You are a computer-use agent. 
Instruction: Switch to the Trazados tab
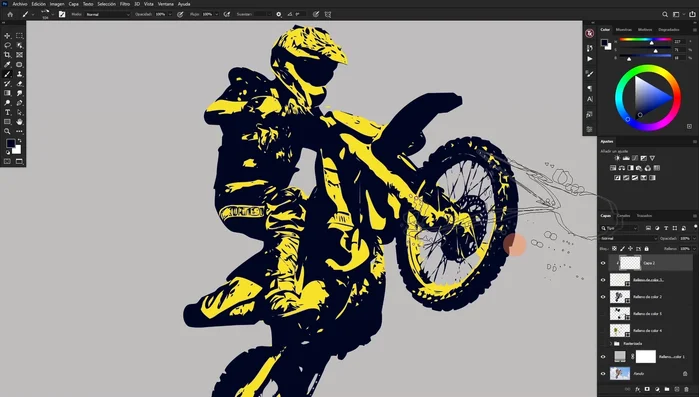click(x=644, y=216)
